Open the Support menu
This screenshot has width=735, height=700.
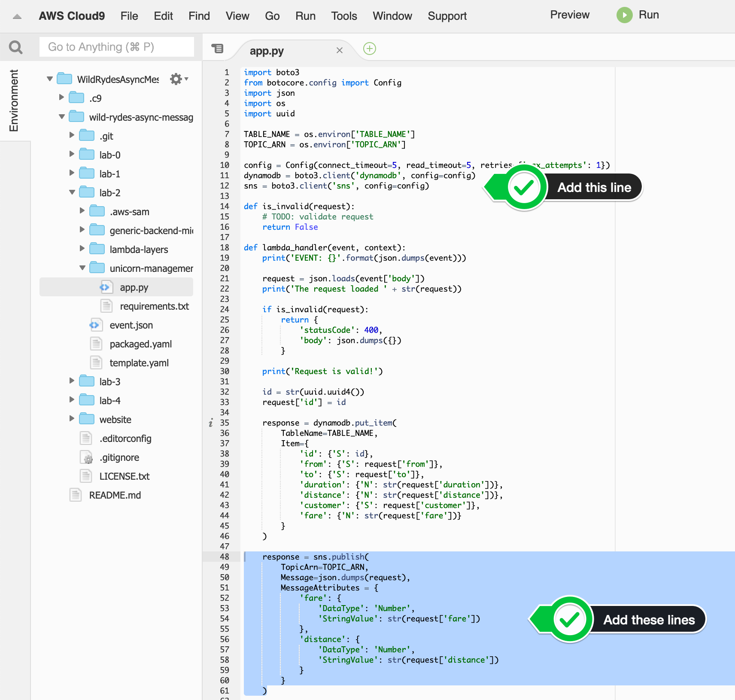pyautogui.click(x=447, y=16)
